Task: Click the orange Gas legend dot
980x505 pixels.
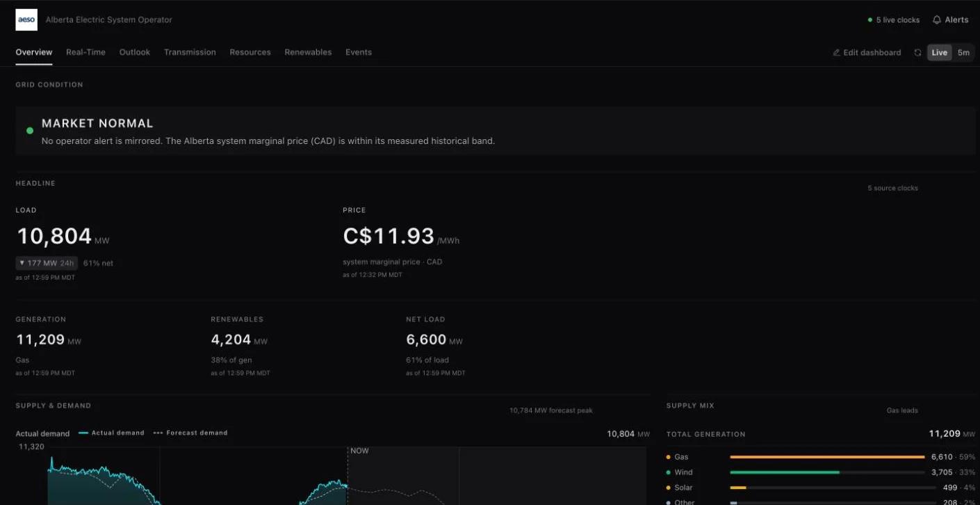Action: coord(669,457)
